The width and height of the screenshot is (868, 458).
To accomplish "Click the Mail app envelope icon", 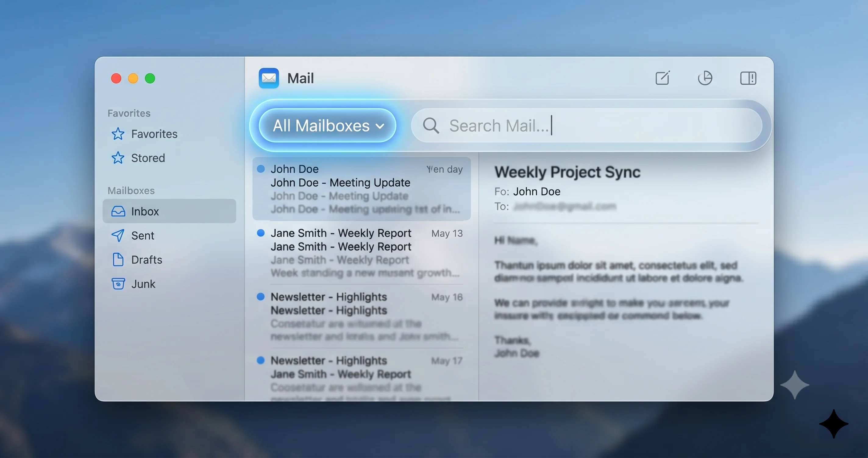I will (x=269, y=78).
